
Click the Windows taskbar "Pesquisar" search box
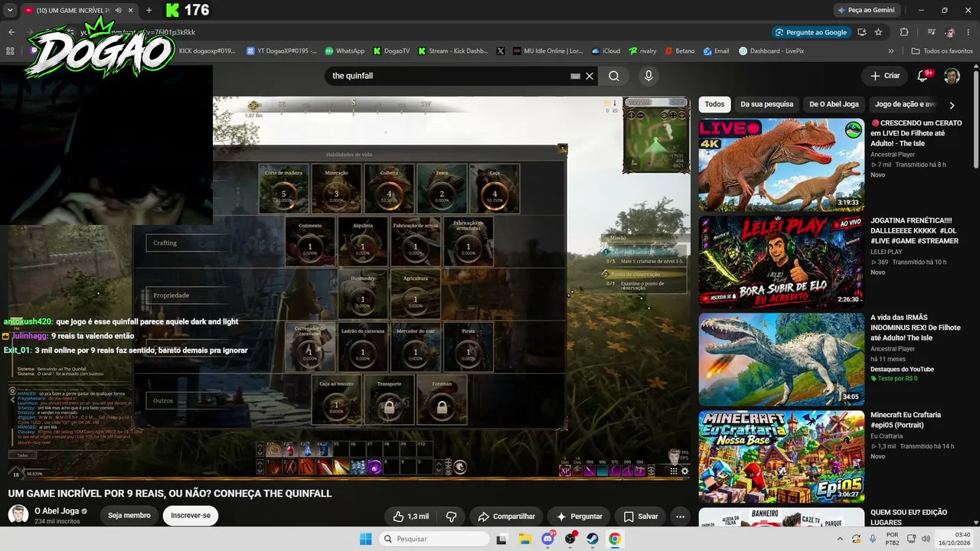(x=435, y=539)
